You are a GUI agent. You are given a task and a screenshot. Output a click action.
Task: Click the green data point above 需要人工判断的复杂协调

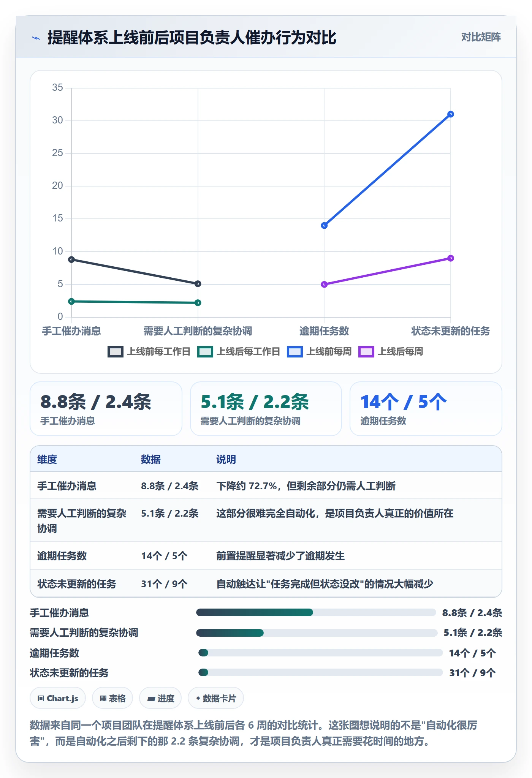[x=198, y=303]
